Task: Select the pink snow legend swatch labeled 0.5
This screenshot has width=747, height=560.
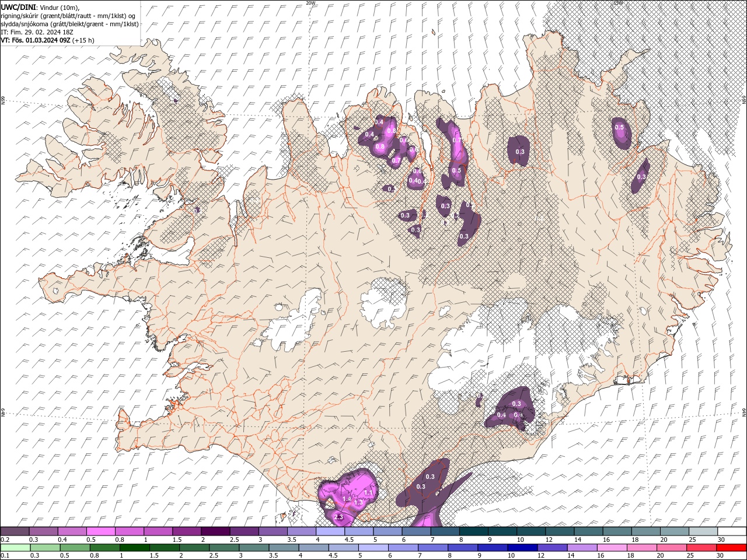Action: pyautogui.click(x=101, y=531)
